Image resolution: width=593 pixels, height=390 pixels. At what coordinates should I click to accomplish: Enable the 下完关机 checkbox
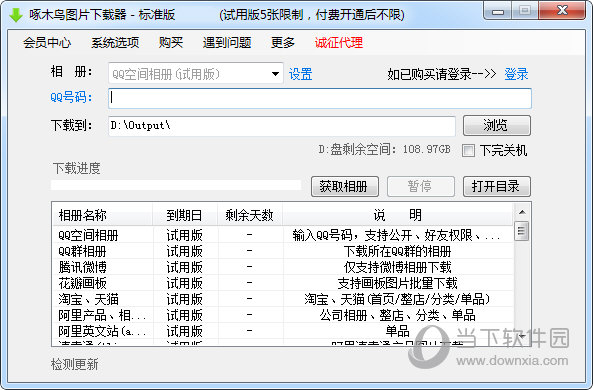(x=468, y=151)
